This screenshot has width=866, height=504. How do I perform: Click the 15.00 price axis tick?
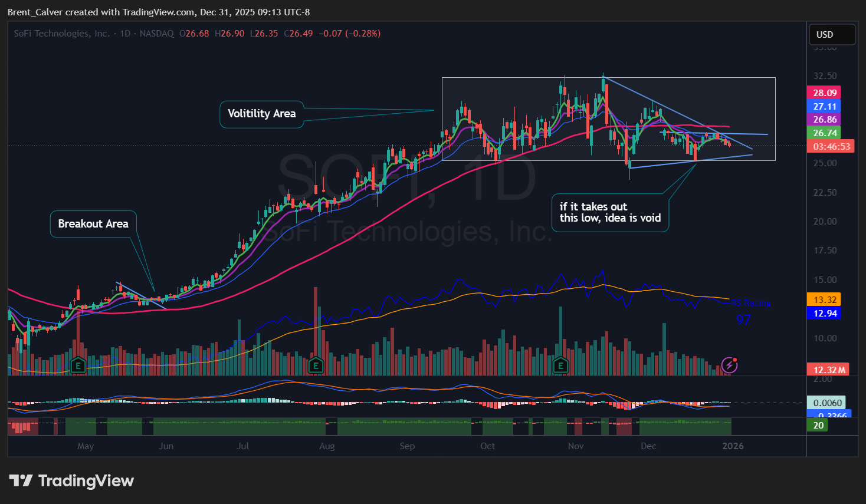(x=825, y=280)
